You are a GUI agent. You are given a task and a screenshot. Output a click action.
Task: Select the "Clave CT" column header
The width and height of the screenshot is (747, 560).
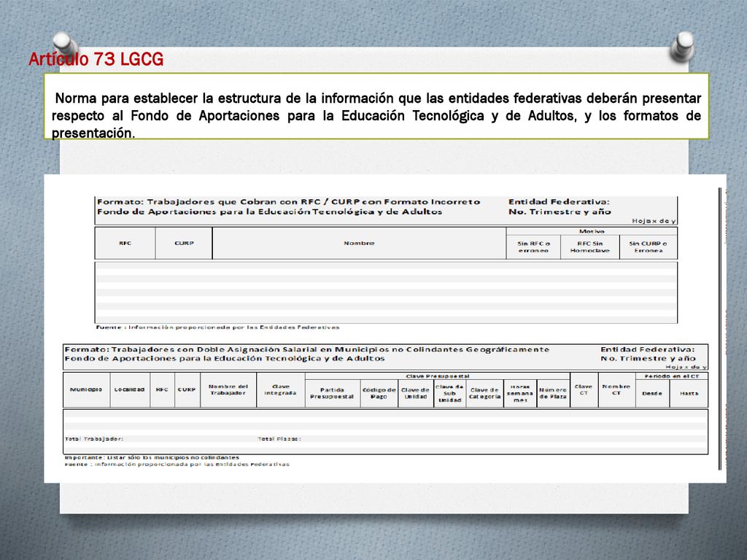click(584, 389)
